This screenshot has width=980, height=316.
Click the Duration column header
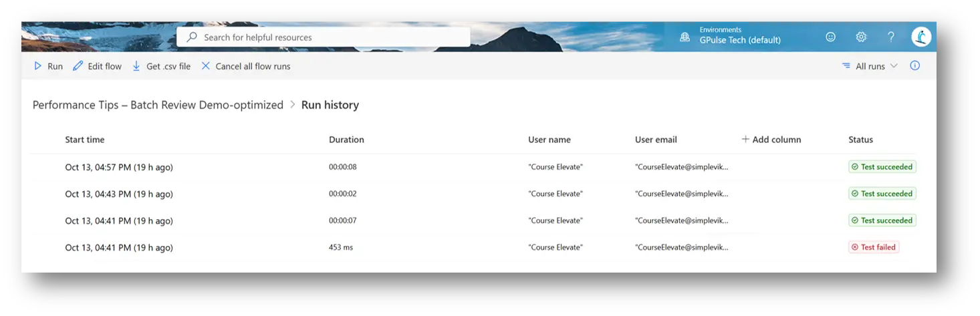coord(346,140)
